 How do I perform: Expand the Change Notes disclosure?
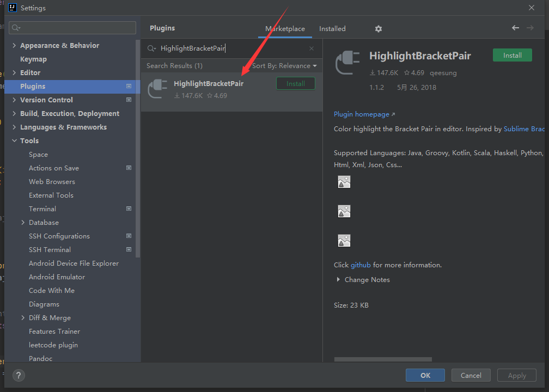point(338,280)
